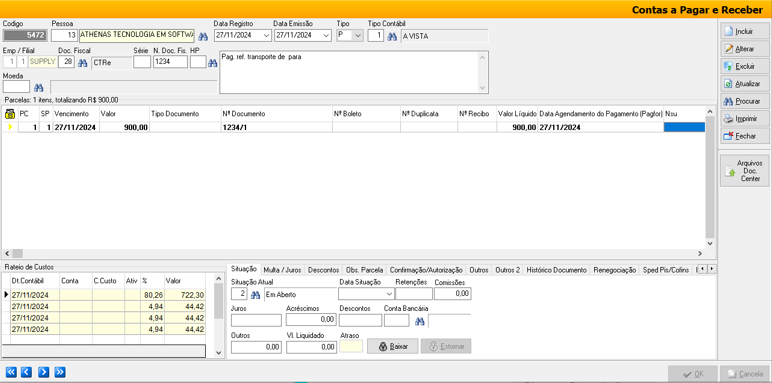The height and width of the screenshot is (383, 772).
Task: Click the Vl. Liquidado field
Action: click(x=311, y=347)
